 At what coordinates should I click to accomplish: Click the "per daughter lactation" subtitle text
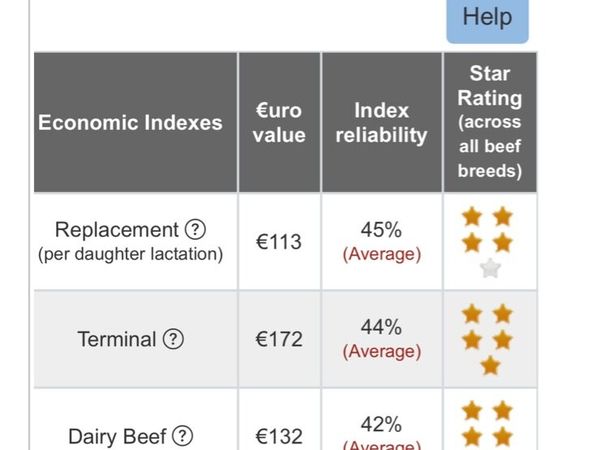130,254
